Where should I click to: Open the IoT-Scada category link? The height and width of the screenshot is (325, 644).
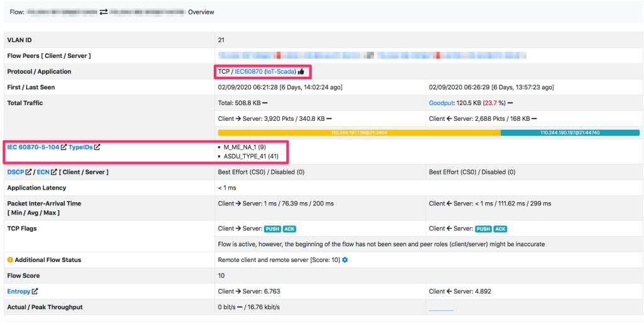[x=280, y=72]
